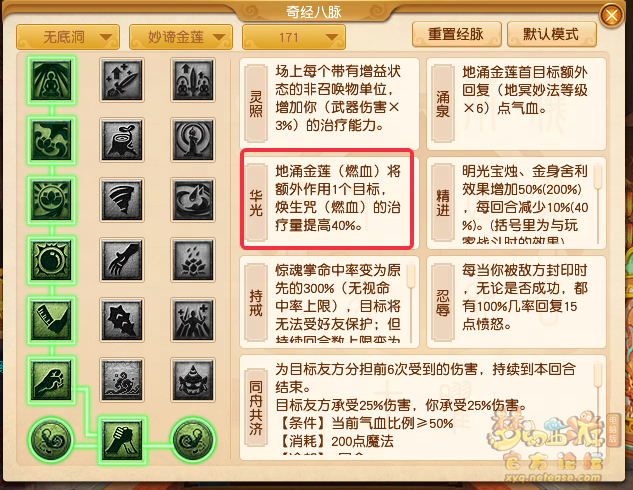Image resolution: width=633 pixels, height=490 pixels.
Task: Click the claw hand skill icon
Action: 122,260
